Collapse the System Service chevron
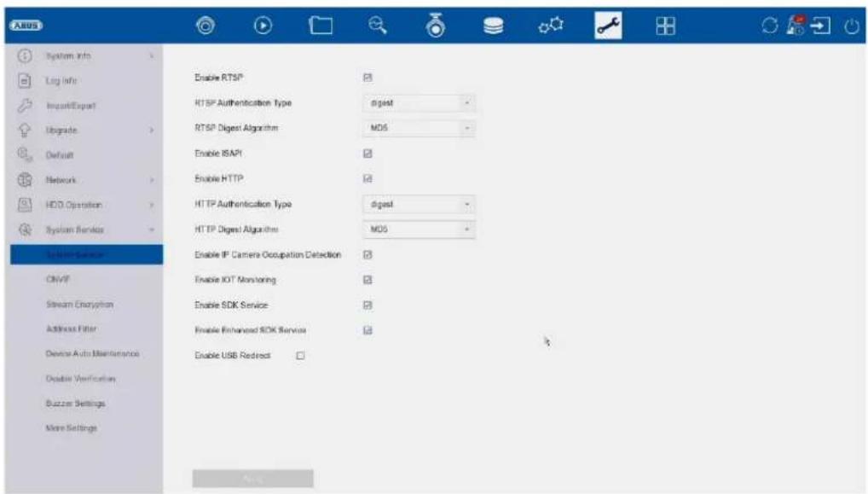The height and width of the screenshot is (494, 868). pos(152,230)
